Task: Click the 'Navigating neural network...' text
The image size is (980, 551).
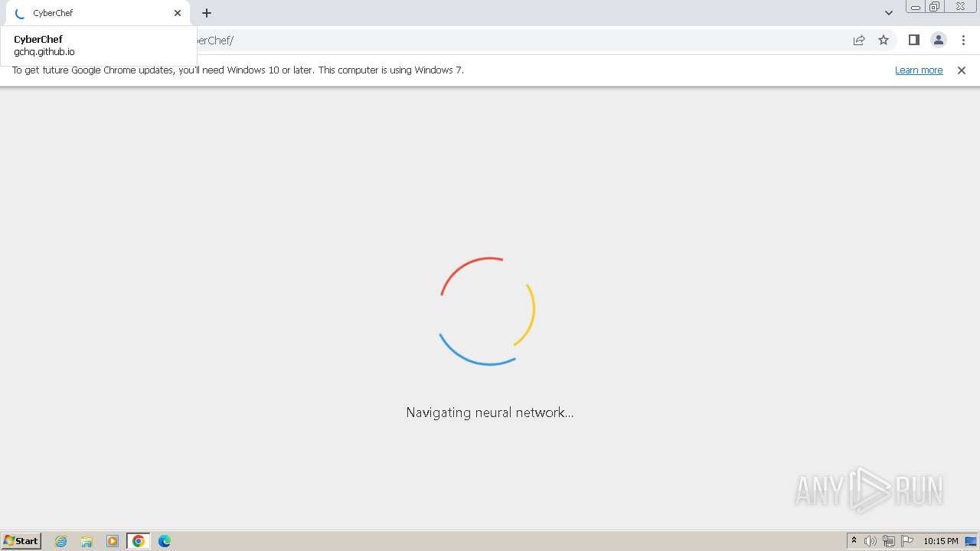Action: pos(490,412)
